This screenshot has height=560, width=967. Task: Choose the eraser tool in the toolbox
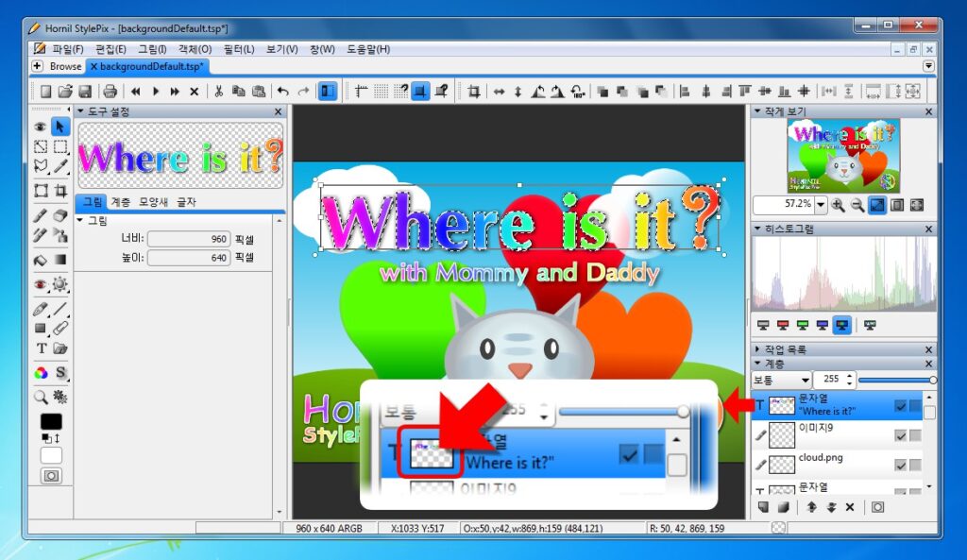[x=59, y=215]
